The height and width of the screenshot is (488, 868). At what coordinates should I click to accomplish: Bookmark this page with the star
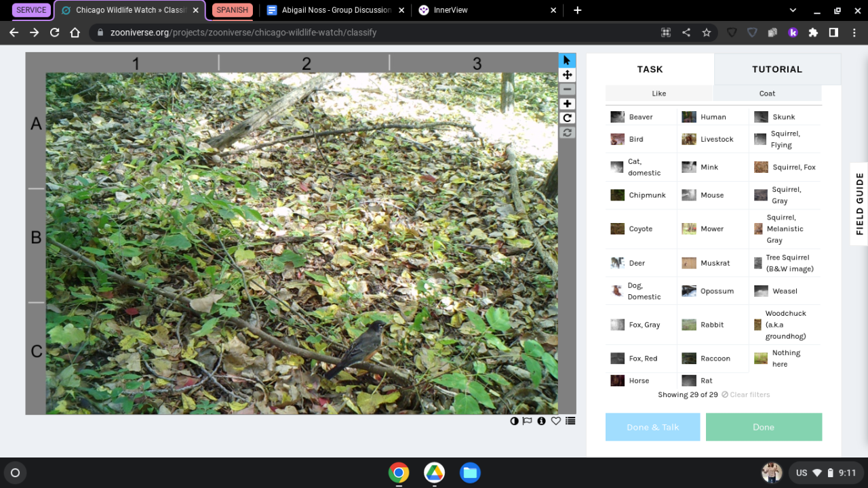point(707,33)
